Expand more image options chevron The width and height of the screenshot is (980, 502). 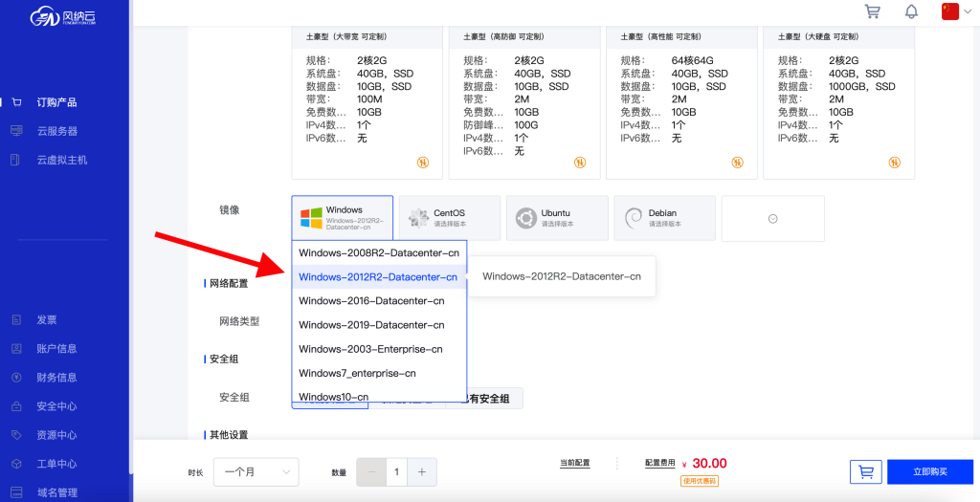click(773, 219)
